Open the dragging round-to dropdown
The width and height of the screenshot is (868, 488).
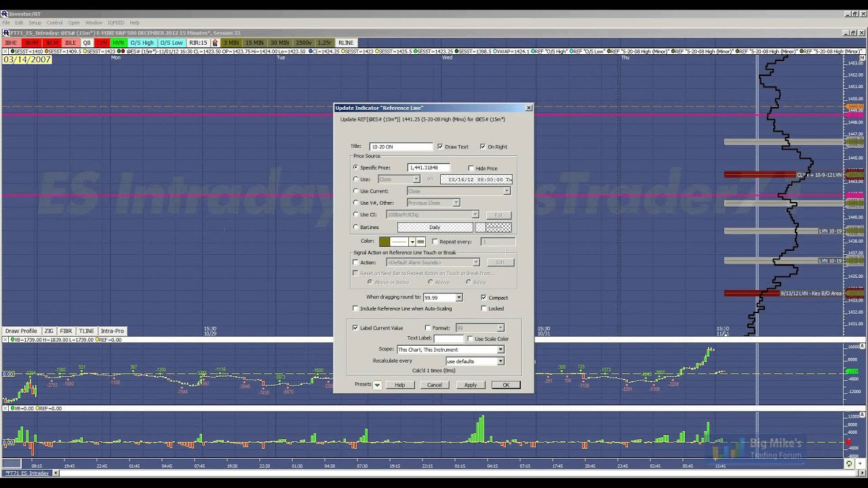pyautogui.click(x=459, y=298)
